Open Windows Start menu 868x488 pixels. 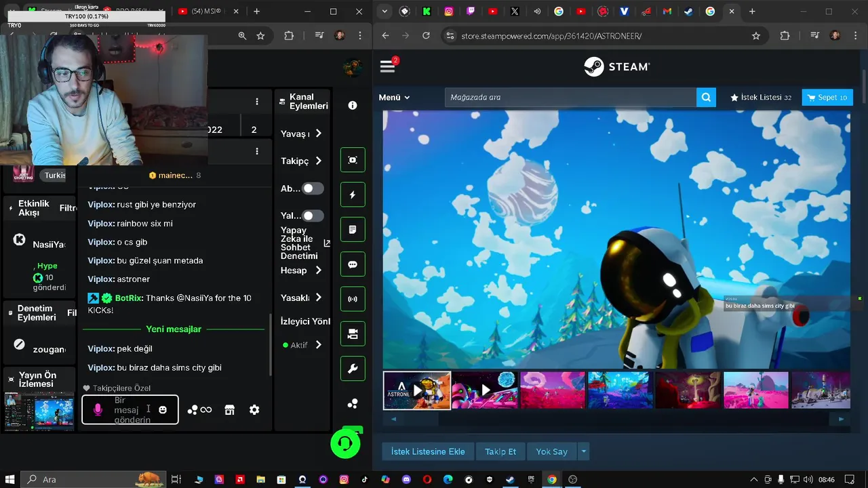click(x=10, y=479)
